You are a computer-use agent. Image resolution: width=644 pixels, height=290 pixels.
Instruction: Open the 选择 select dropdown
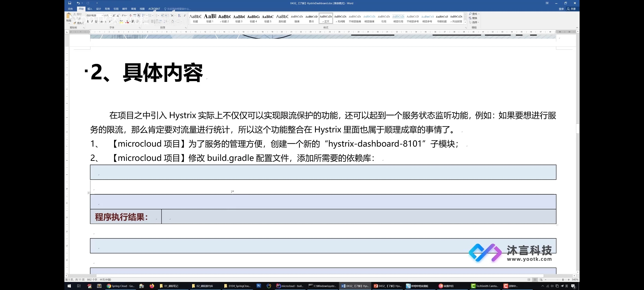point(474,22)
